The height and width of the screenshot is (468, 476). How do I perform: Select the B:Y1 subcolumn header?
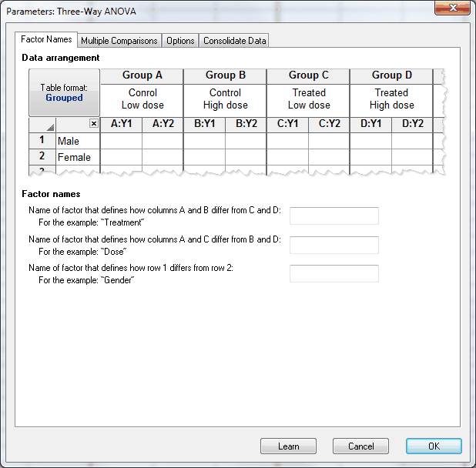[x=204, y=124]
